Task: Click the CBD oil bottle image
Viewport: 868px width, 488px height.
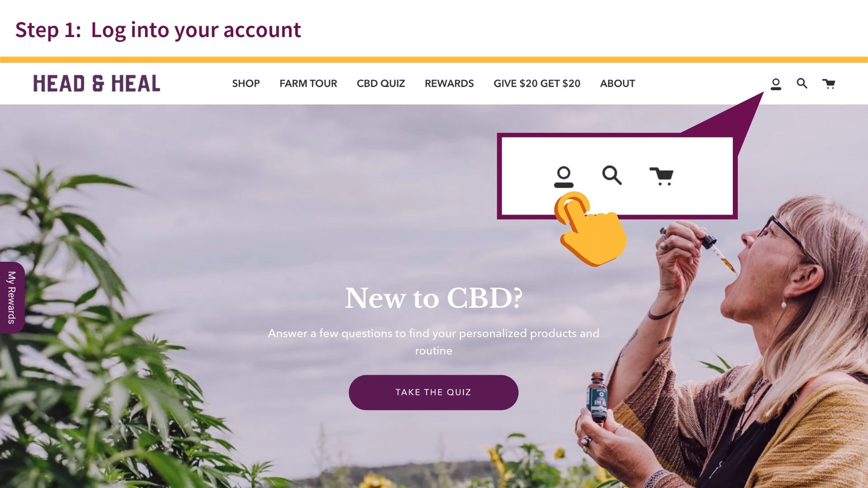Action: coord(597,398)
